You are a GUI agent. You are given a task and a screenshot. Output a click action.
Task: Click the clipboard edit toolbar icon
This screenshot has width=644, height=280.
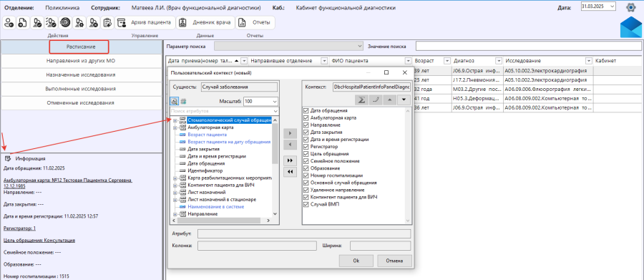[x=107, y=23]
